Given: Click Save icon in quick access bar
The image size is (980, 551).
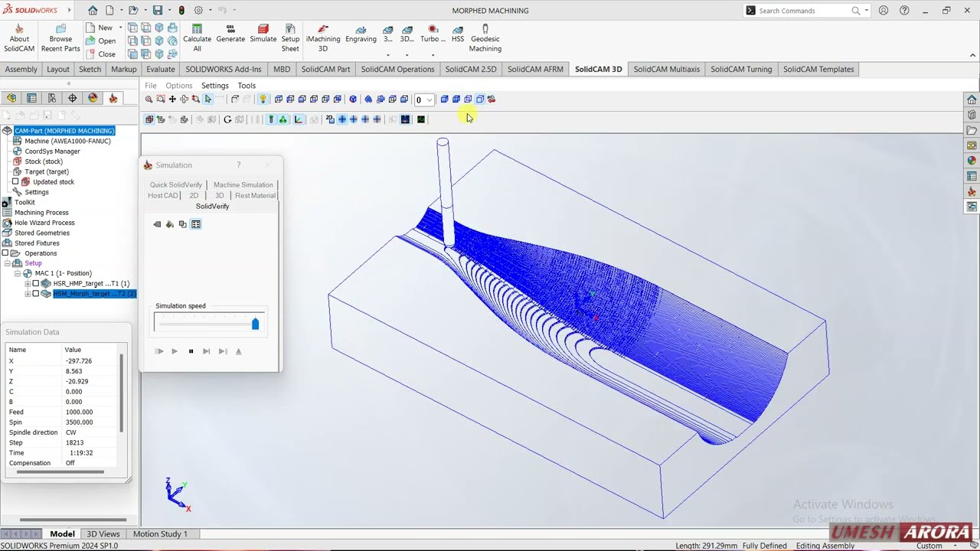Looking at the screenshot, I should click(158, 11).
